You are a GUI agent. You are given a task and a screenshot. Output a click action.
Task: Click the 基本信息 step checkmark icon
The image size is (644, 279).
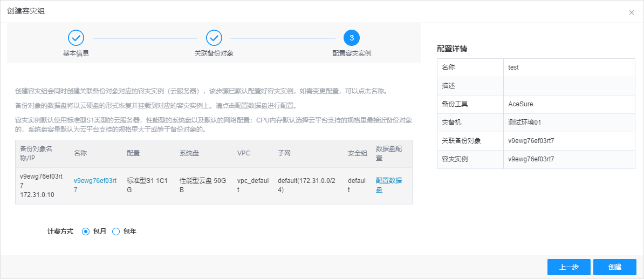click(x=76, y=38)
